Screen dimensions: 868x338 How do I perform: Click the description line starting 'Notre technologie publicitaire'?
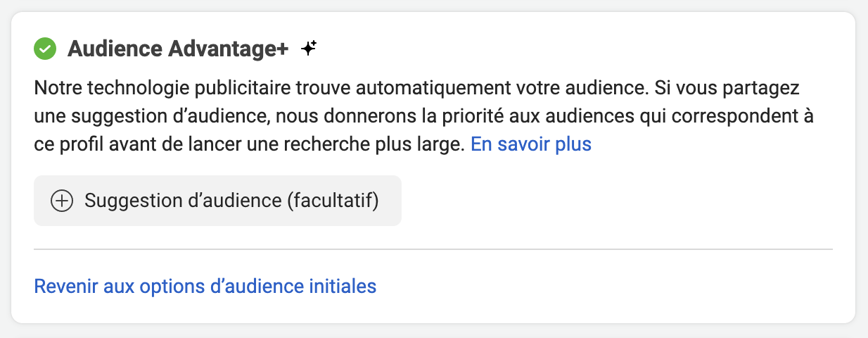point(419,89)
